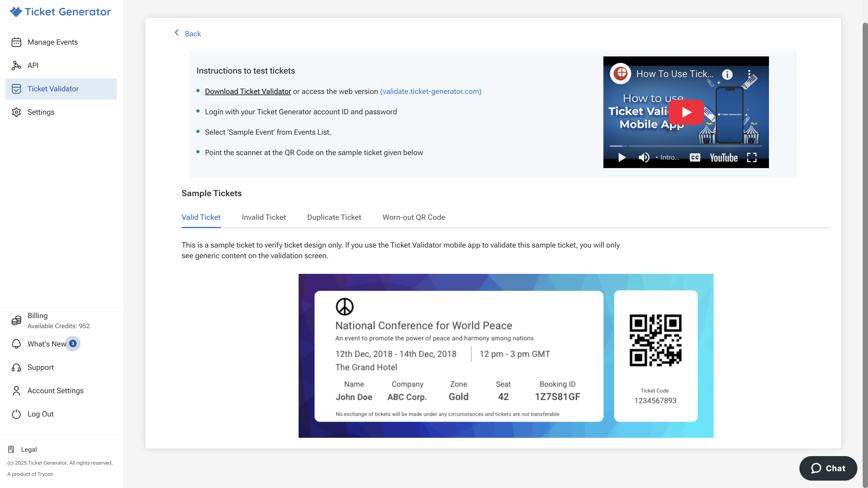Open Account Settings person icon

pos(16,391)
